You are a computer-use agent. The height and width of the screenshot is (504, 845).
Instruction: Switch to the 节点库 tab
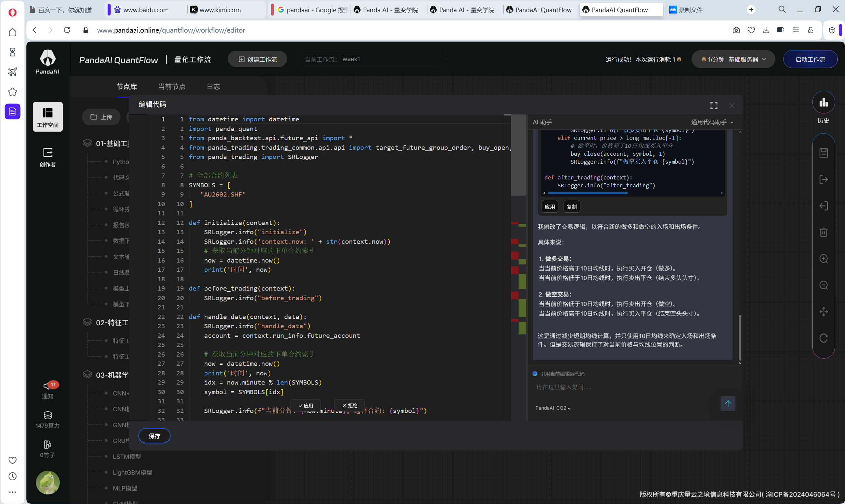point(127,87)
